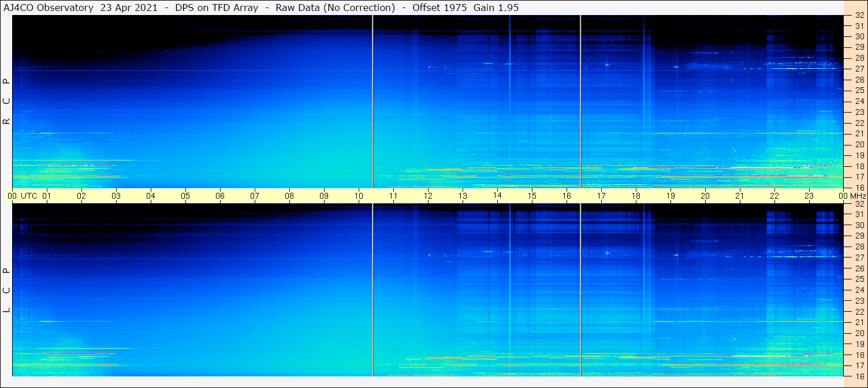
Task: Click the '12' hour tick label
Action: (428, 196)
